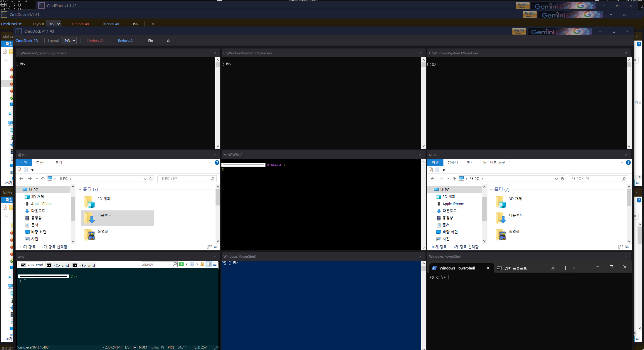Screen dimensions: 644x350
Task: Switch right explorer to details view
Action: [x=621, y=247]
